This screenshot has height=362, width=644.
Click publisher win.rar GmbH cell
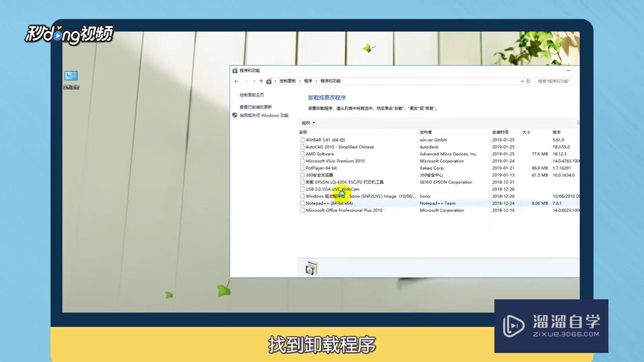pos(433,140)
